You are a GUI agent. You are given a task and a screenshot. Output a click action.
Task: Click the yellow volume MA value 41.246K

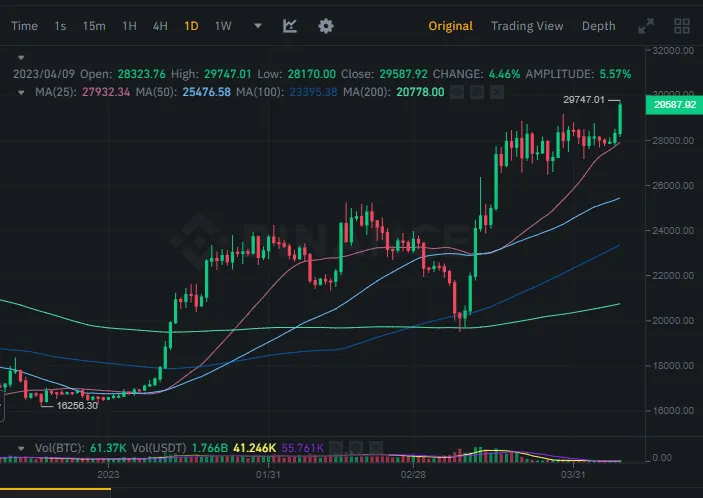[x=255, y=448]
